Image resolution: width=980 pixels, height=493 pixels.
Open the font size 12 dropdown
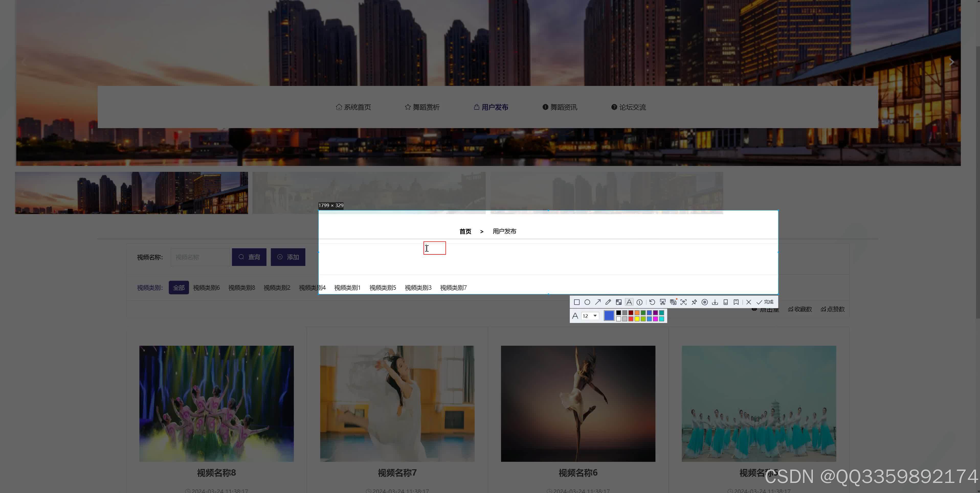click(x=595, y=316)
